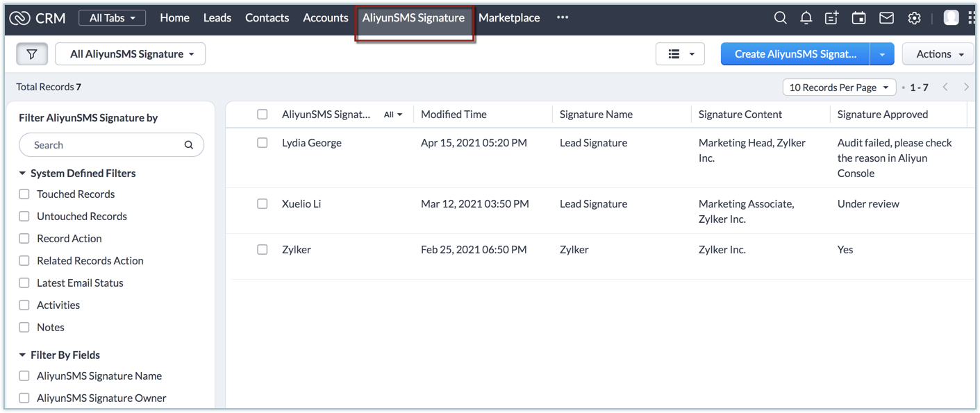This screenshot has width=980, height=413.
Task: Check Activities filter
Action: click(x=24, y=305)
